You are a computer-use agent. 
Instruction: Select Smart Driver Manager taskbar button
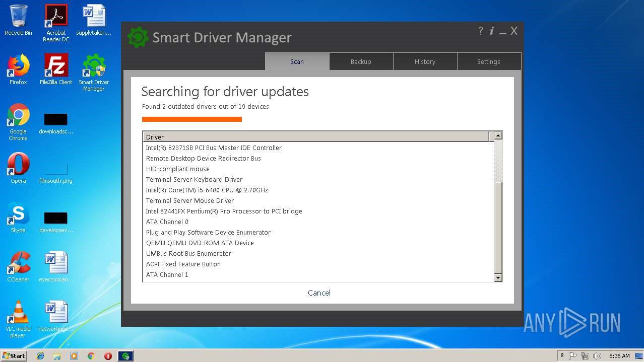point(125,356)
